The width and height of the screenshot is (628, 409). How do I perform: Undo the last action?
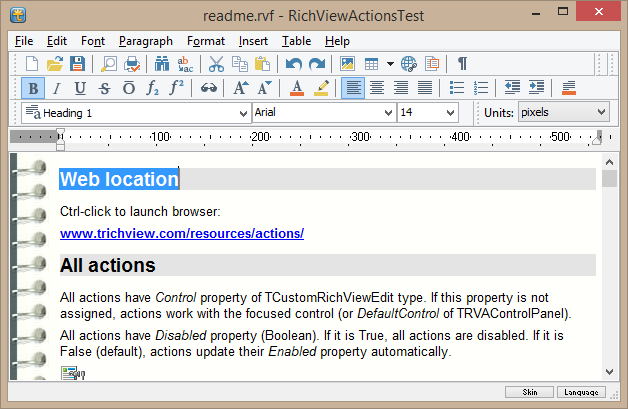[x=293, y=64]
